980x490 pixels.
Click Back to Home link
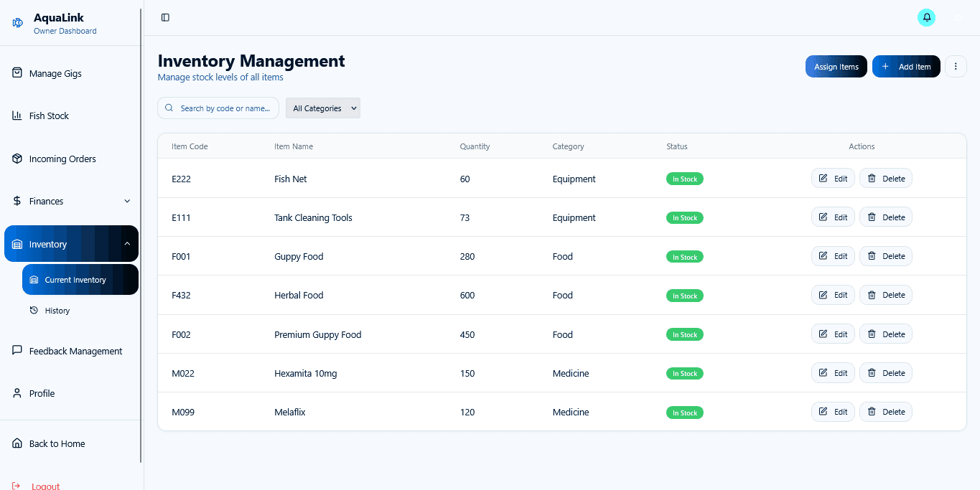point(55,443)
